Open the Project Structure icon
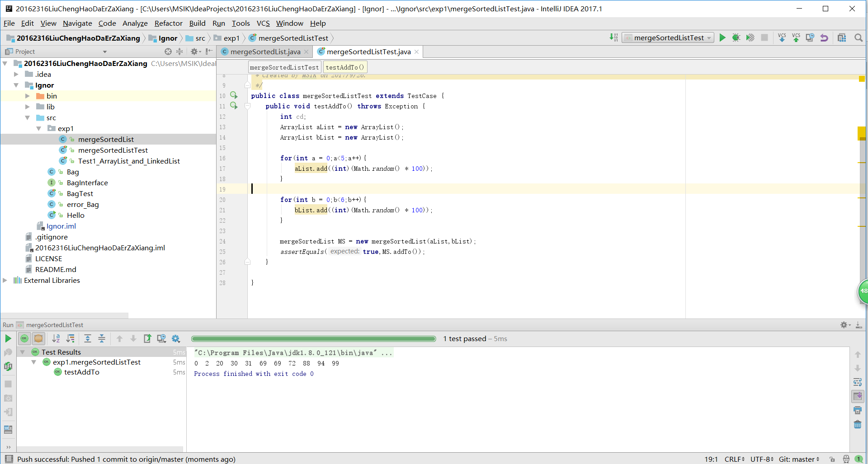Screen dimensions: 868x464 [x=842, y=37]
